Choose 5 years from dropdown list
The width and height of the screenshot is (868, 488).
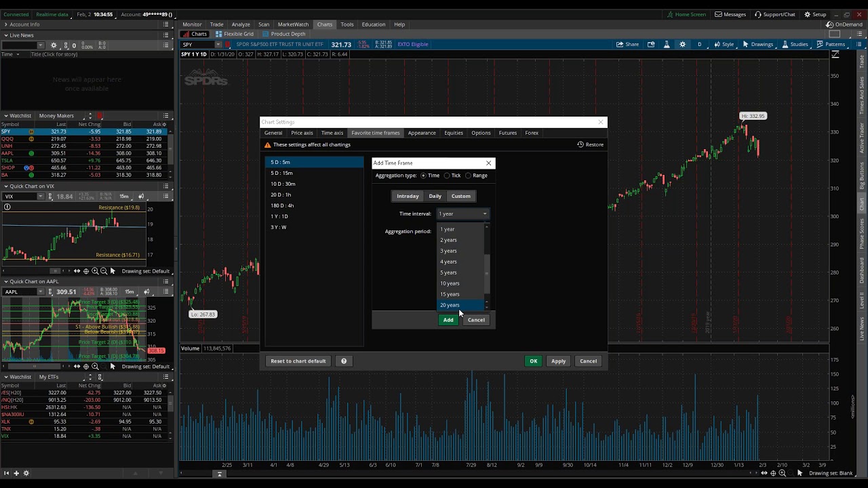point(461,272)
